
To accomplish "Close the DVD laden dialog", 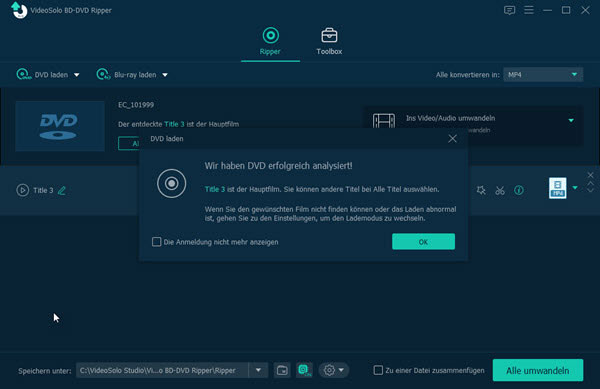I will [452, 138].
